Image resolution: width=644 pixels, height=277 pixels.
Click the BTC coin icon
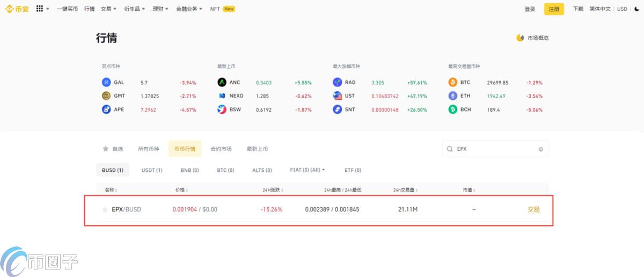pyautogui.click(x=452, y=83)
